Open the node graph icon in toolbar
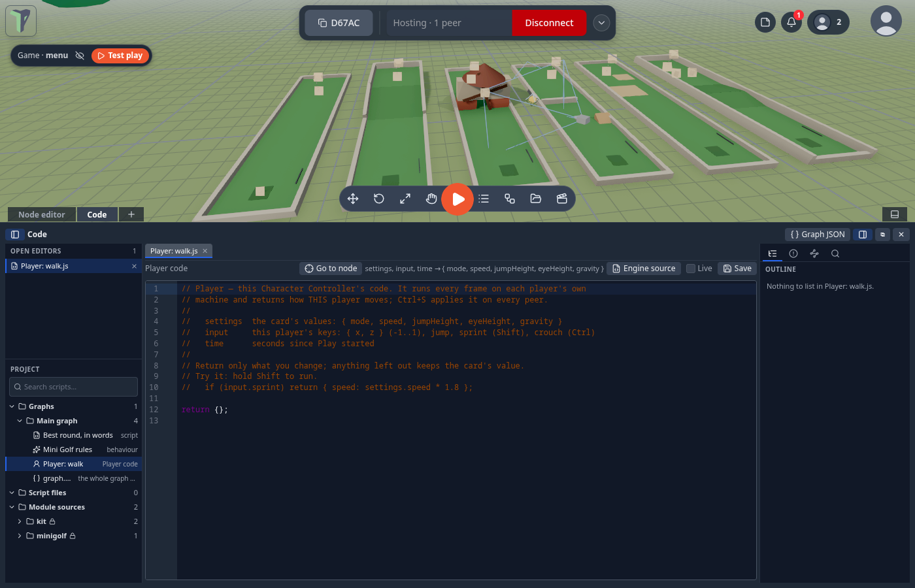The width and height of the screenshot is (915, 588). click(510, 199)
